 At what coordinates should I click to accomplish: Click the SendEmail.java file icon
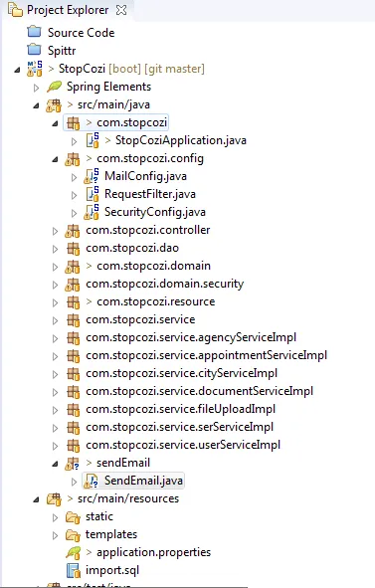click(x=91, y=481)
